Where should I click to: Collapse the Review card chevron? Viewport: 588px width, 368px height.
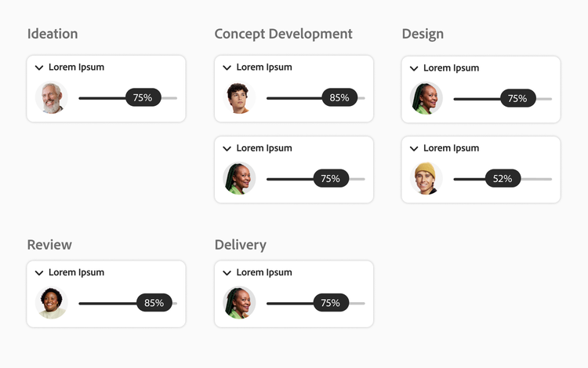pos(39,273)
